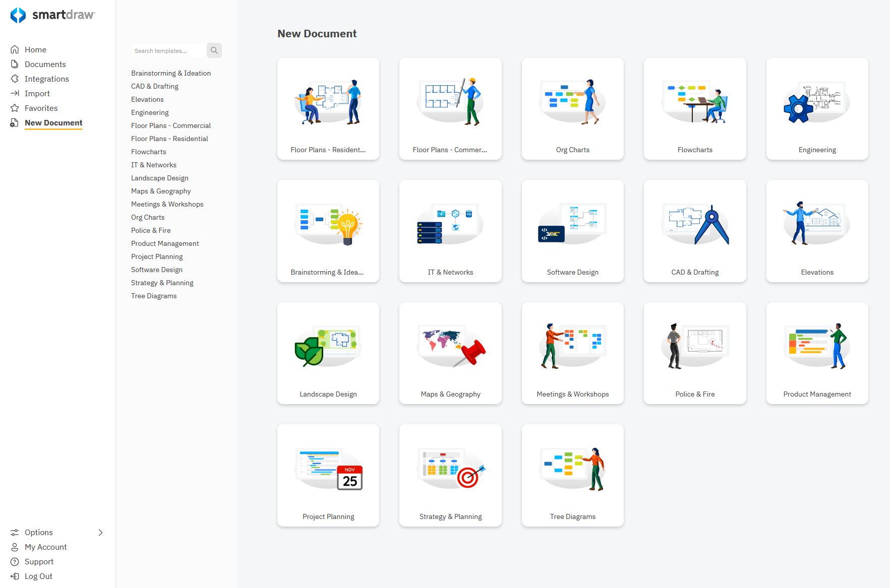This screenshot has height=588, width=890.
Task: Click the search magnifier icon
Action: 214,50
